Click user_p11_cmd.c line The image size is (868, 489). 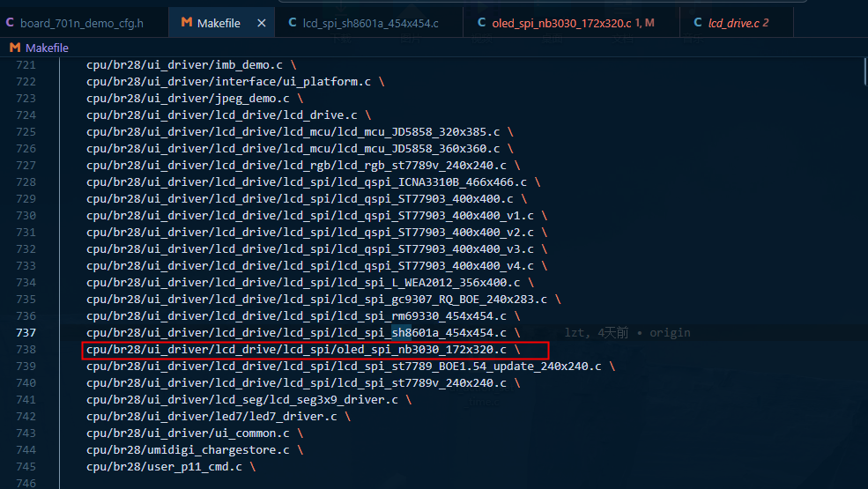[170, 466]
